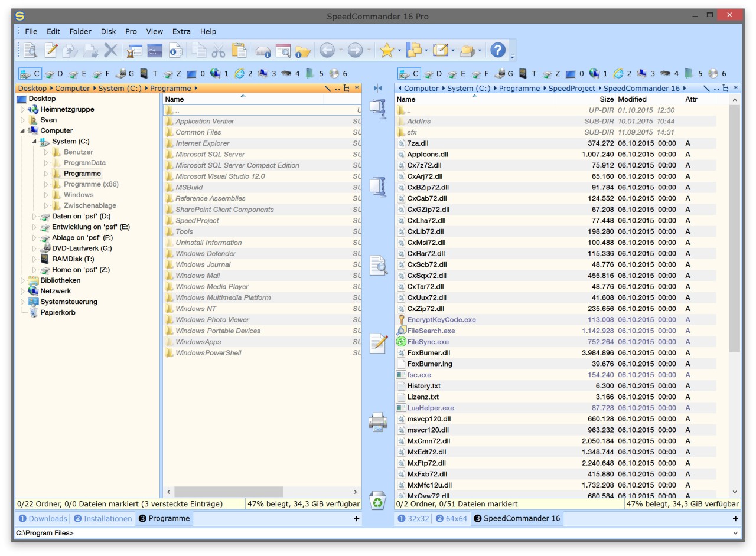Screen dimensions: 756x556
Task: Click the printer icon in middle bar
Action: pos(377,421)
